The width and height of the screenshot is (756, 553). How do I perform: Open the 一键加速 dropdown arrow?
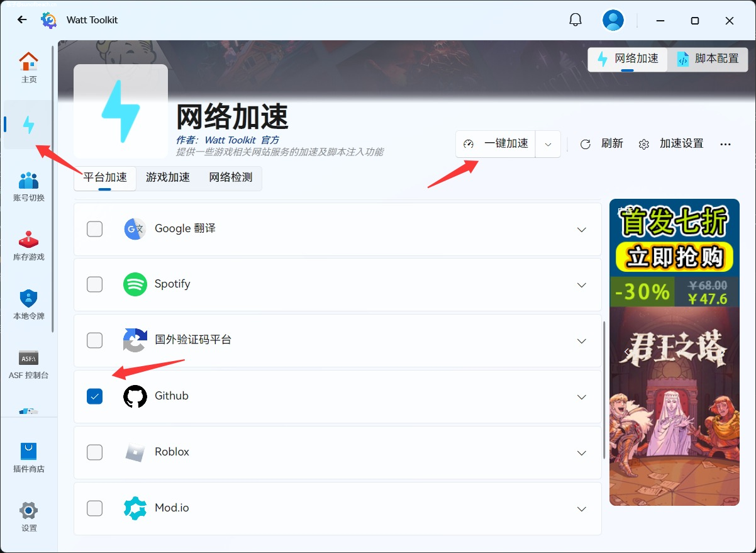coord(548,144)
